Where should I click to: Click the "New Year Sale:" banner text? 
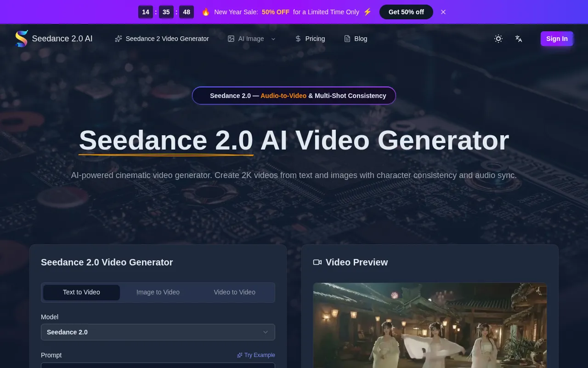point(236,12)
